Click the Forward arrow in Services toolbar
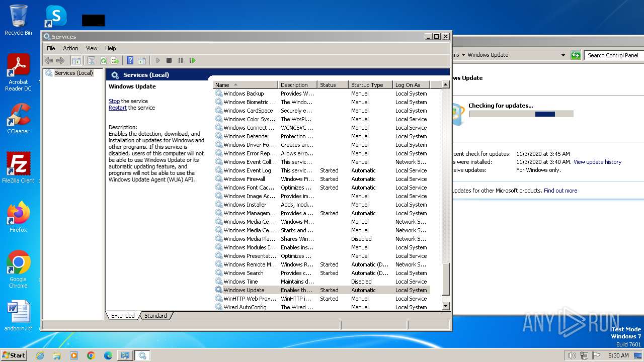This screenshot has height=362, width=644. [60, 60]
